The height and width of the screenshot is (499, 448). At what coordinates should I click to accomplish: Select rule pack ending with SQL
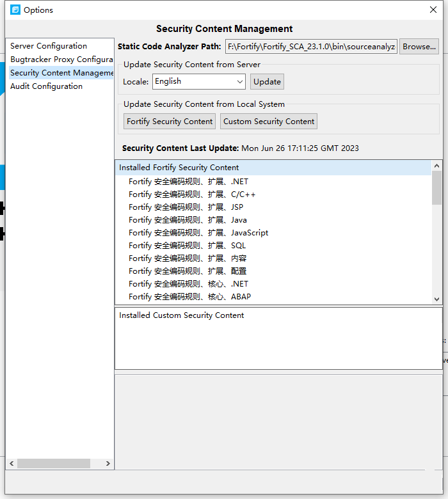pyautogui.click(x=188, y=246)
